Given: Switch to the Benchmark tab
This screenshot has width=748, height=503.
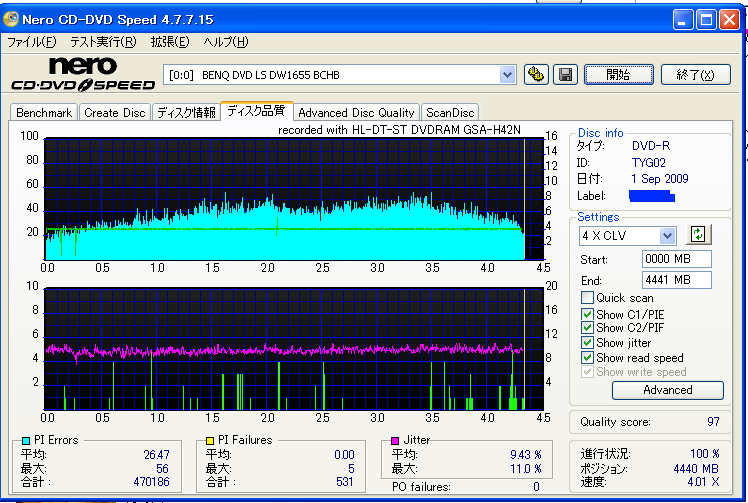Looking at the screenshot, I should 44,113.
